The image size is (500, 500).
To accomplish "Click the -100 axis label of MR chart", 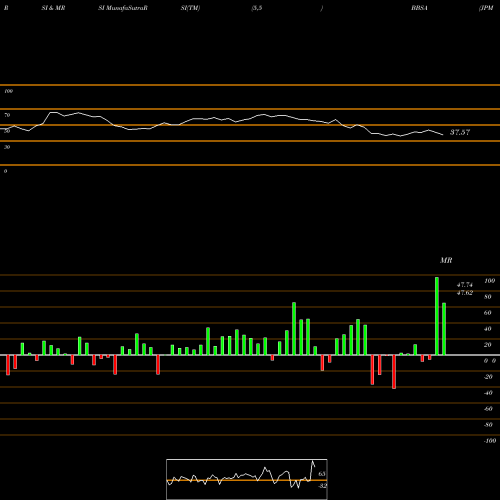I will point(490,441).
